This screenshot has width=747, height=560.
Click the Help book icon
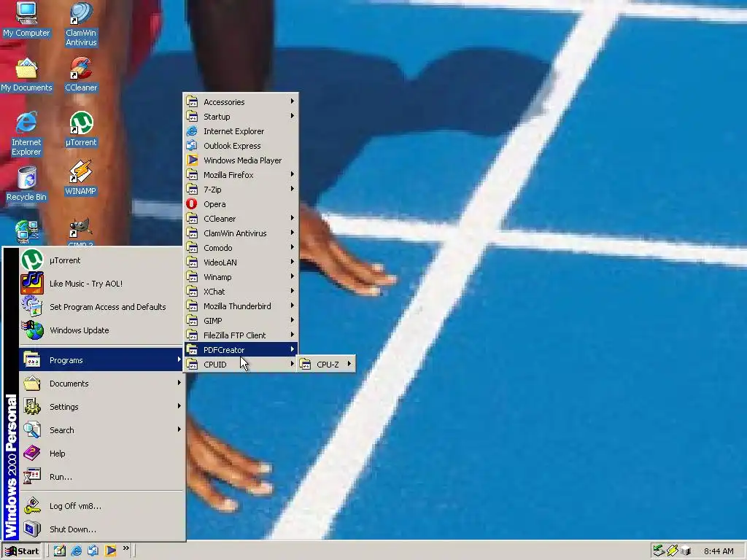(x=32, y=453)
